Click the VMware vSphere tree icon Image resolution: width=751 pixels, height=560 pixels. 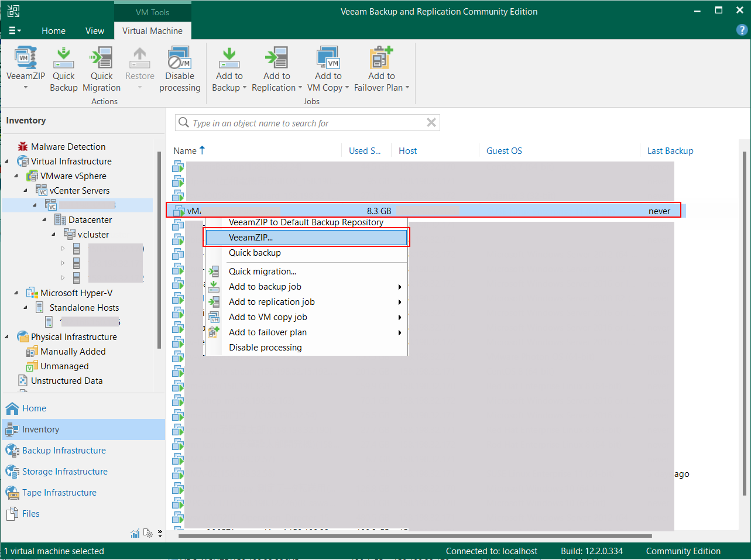pyautogui.click(x=32, y=176)
